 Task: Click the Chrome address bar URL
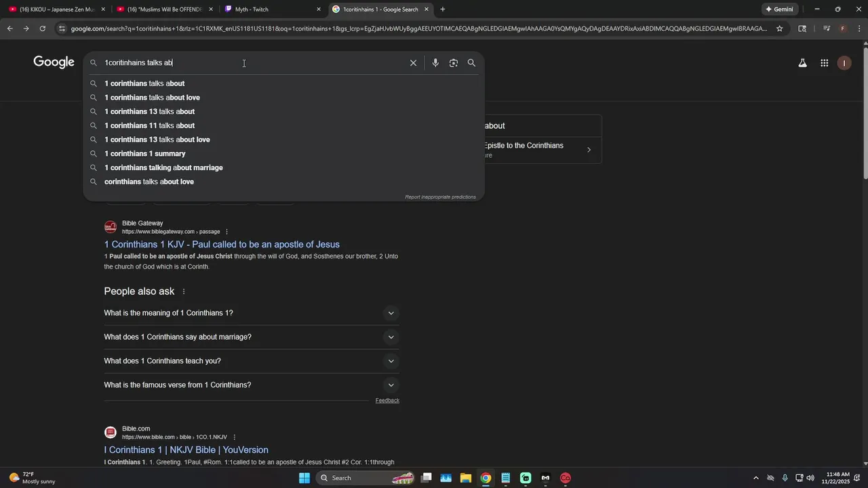click(418, 28)
